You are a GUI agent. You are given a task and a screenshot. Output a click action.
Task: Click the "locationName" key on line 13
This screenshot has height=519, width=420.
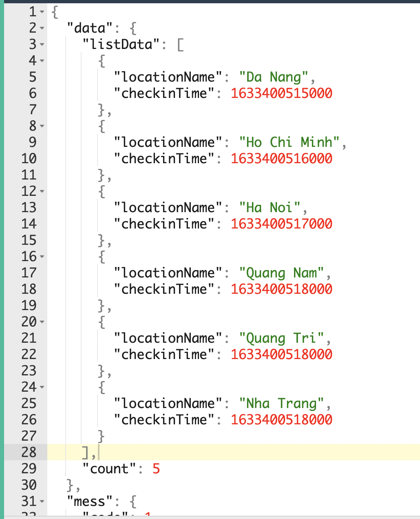coord(168,208)
